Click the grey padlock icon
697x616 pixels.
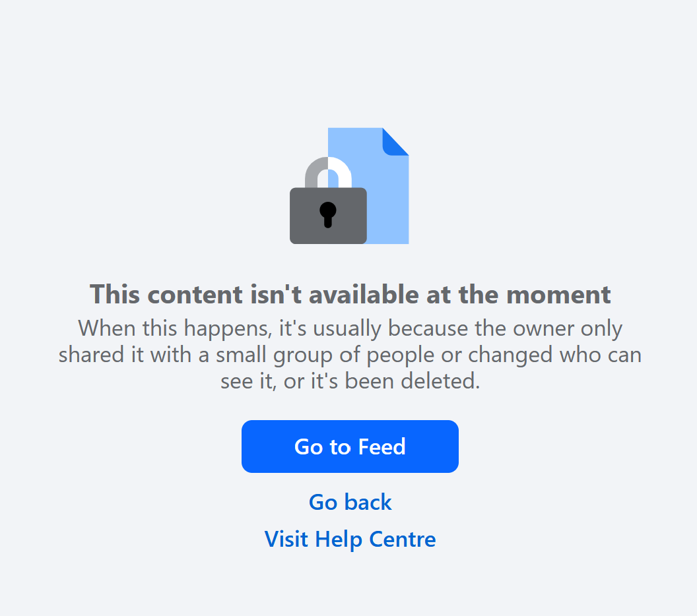click(x=328, y=200)
